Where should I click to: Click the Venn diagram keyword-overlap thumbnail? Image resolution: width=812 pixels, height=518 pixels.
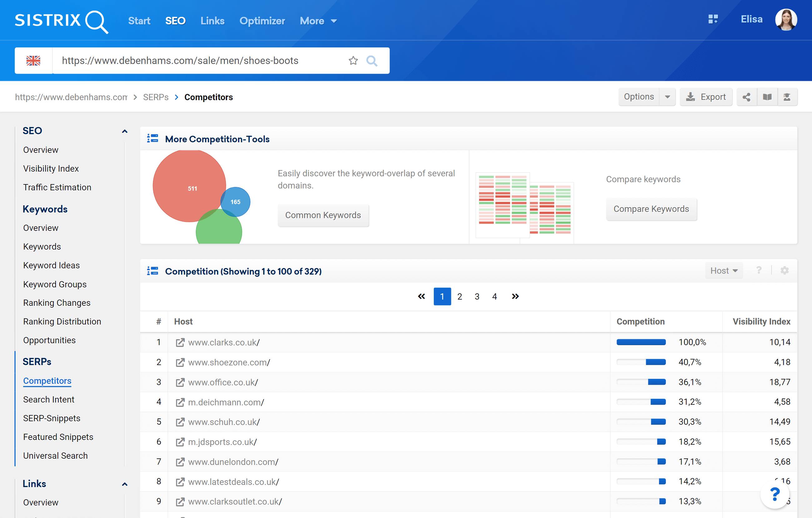click(202, 197)
